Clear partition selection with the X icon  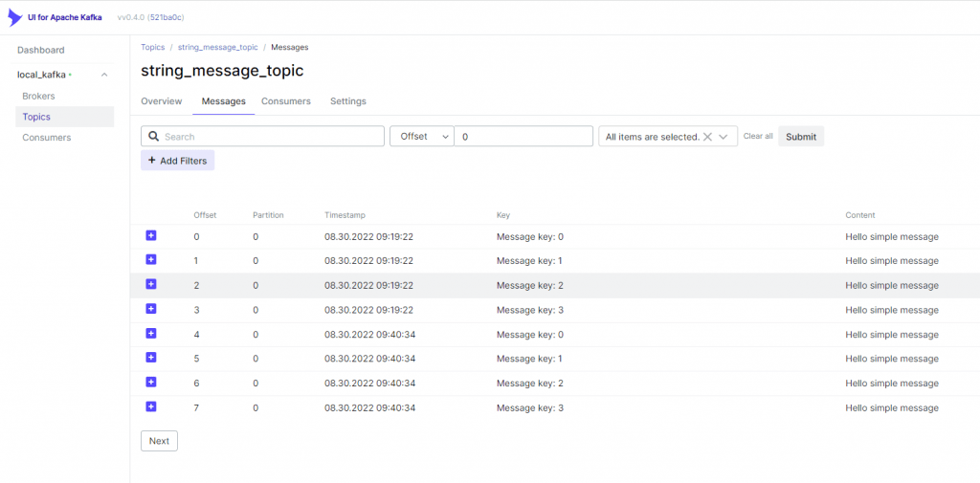pyautogui.click(x=707, y=137)
